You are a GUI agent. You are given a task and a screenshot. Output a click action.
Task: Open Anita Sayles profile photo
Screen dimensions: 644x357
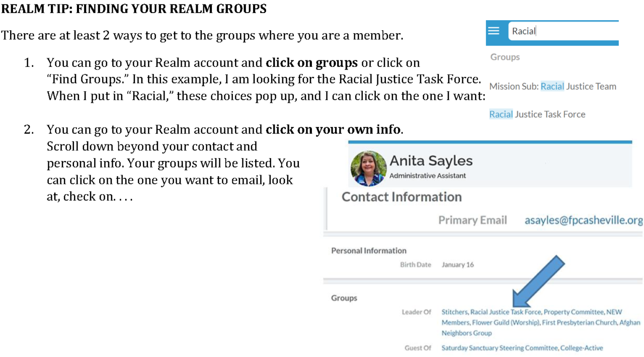(x=369, y=168)
